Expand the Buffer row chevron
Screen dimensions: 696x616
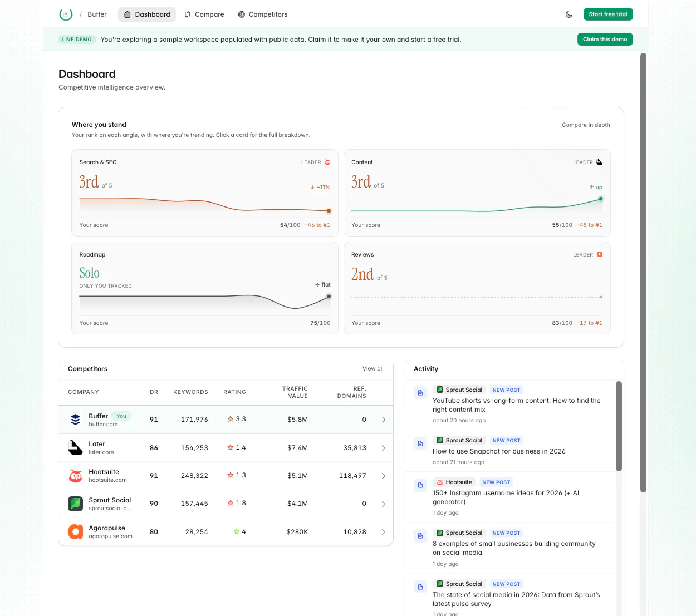point(384,420)
